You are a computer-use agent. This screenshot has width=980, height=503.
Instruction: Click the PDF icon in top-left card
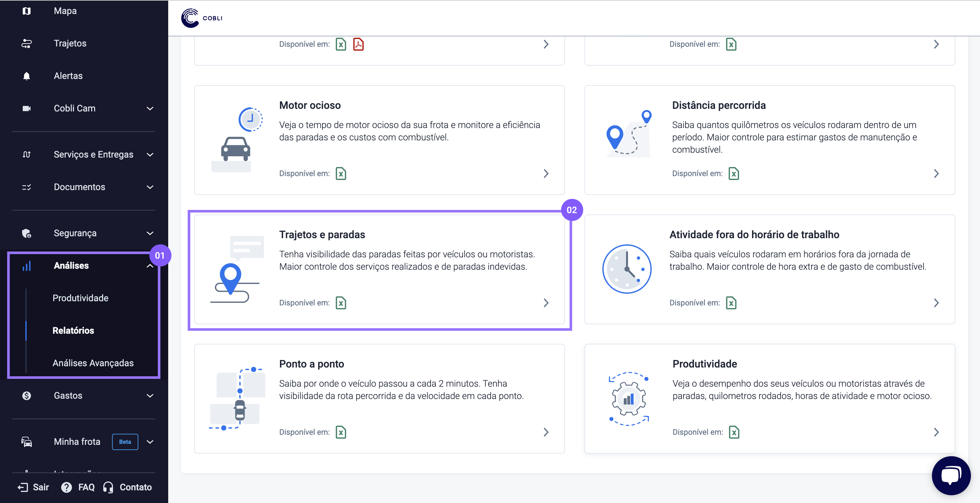358,44
